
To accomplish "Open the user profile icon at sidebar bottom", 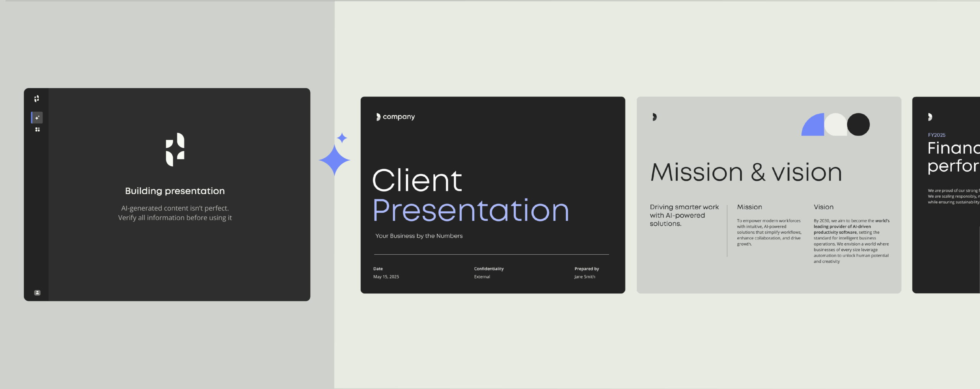I will point(37,293).
